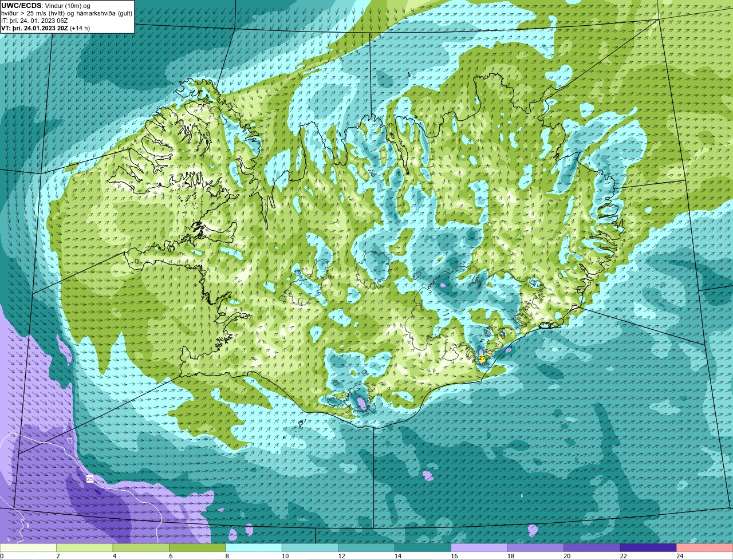733x560 pixels.
Task: Click the "IT: þri. 24. 01. 2023 06Z" line
Action: [34, 21]
